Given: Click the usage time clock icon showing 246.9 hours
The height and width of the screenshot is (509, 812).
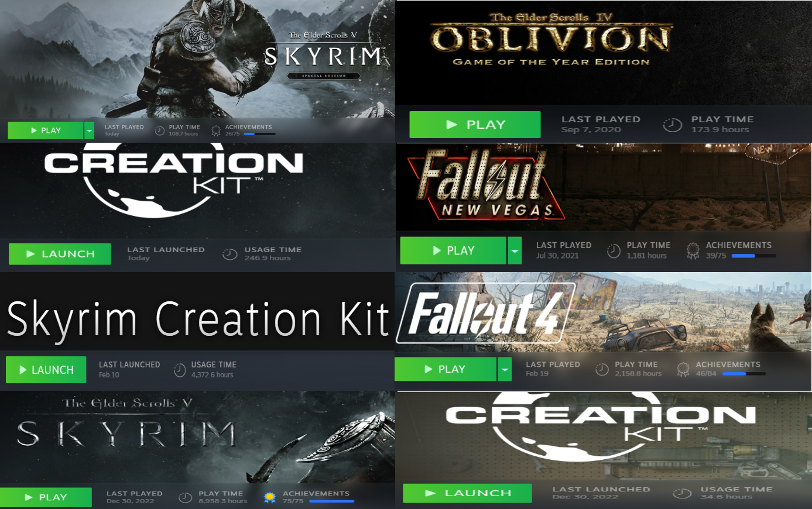Looking at the screenshot, I should (229, 254).
